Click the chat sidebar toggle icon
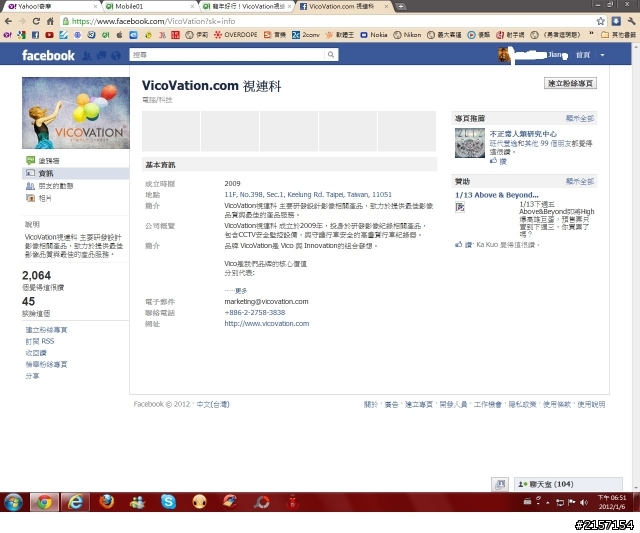The width and height of the screenshot is (640, 533). (x=500, y=484)
